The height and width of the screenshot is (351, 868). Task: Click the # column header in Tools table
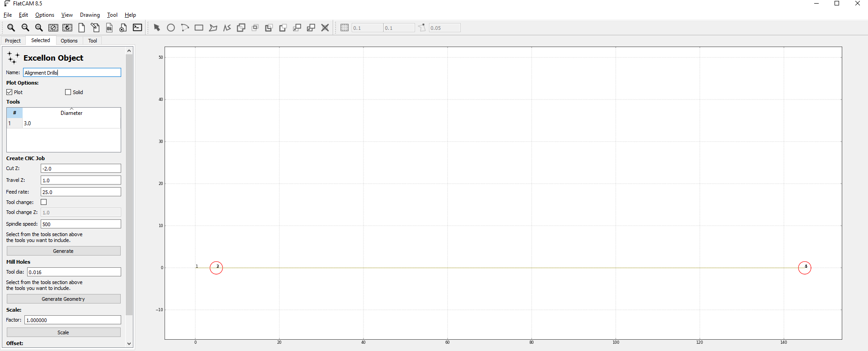coord(14,113)
